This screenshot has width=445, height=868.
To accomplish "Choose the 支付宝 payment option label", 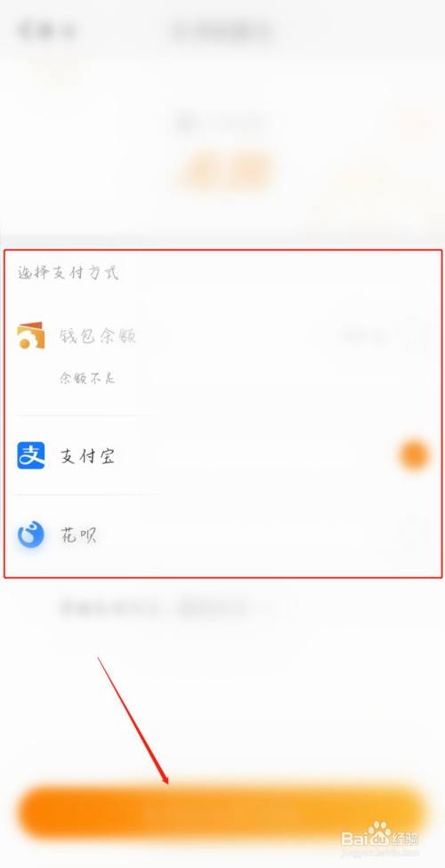I will pyautogui.click(x=87, y=457).
